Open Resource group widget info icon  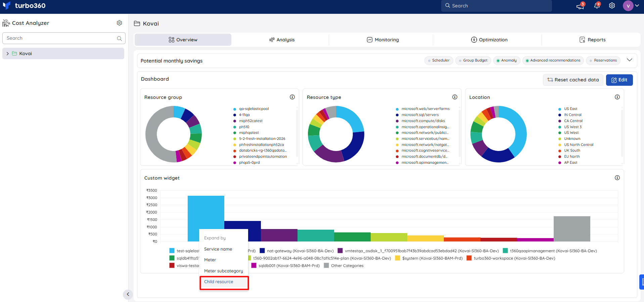click(292, 97)
